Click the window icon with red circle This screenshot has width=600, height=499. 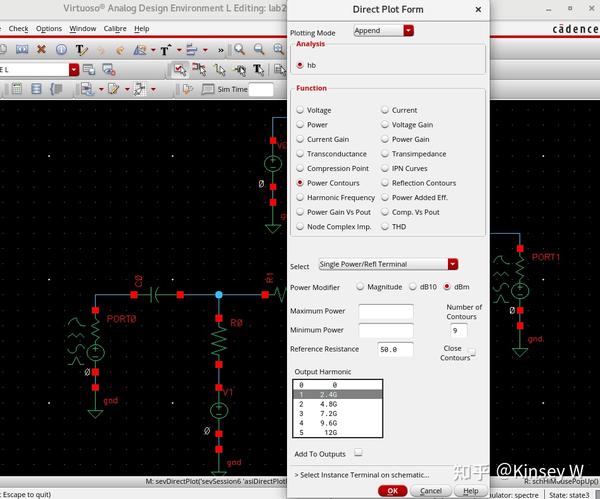109,70
